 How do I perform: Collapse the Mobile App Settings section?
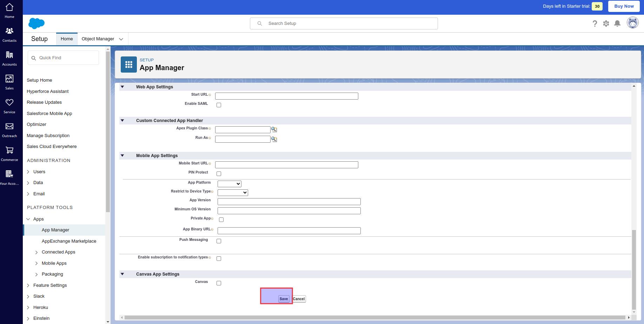(122, 155)
